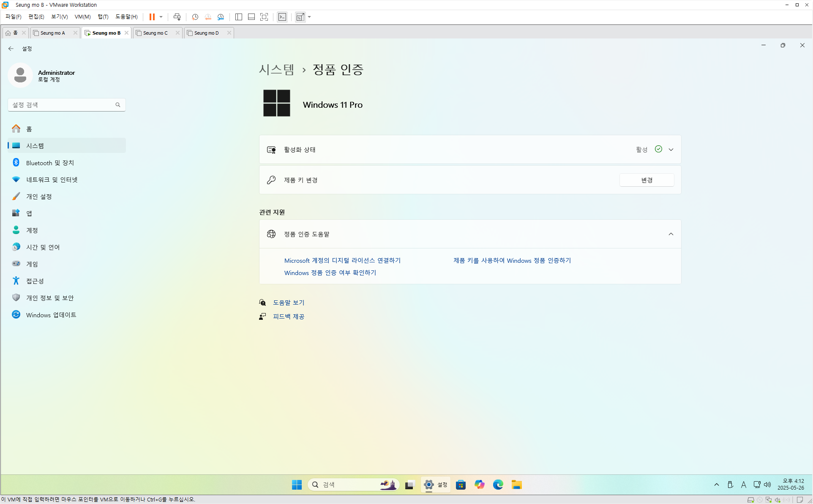
Task: Close the Seung mo D tab
Action: tap(229, 33)
